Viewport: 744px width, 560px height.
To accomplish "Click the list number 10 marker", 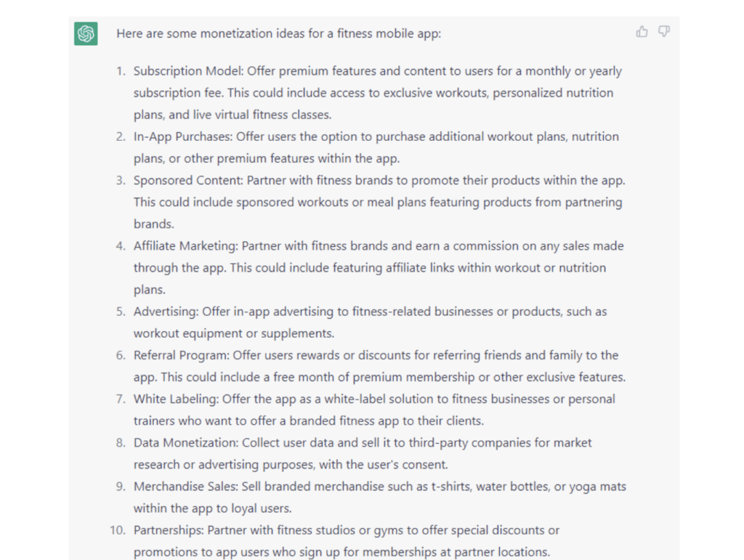I will point(117,530).
